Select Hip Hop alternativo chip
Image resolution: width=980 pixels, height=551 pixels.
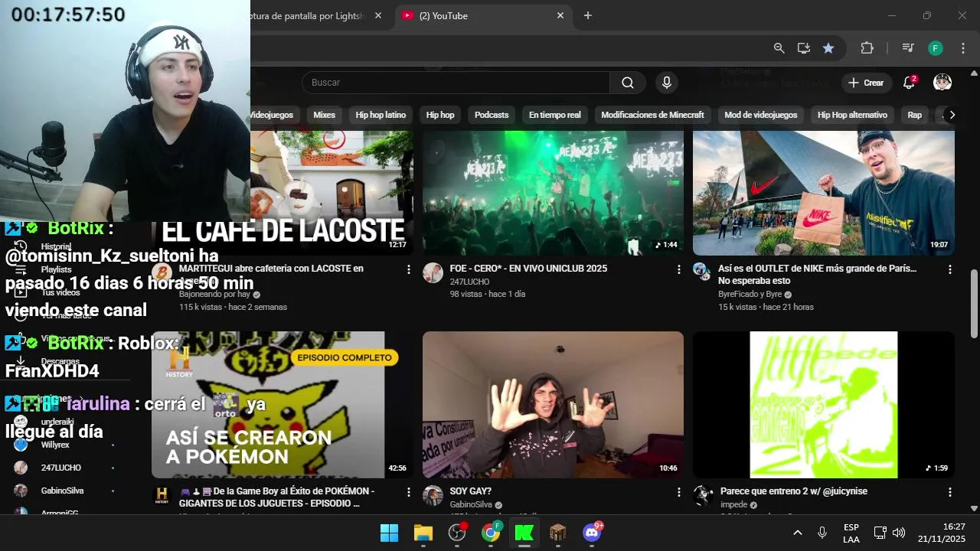[x=852, y=115]
